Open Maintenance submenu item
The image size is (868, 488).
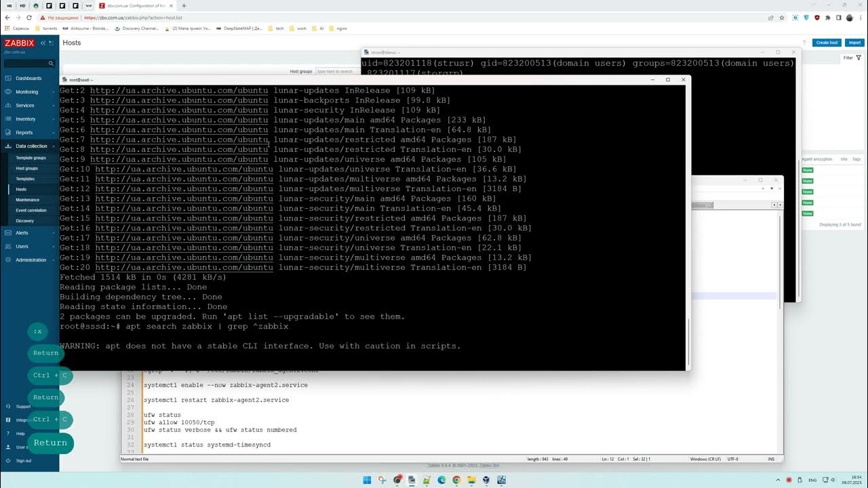[28, 200]
